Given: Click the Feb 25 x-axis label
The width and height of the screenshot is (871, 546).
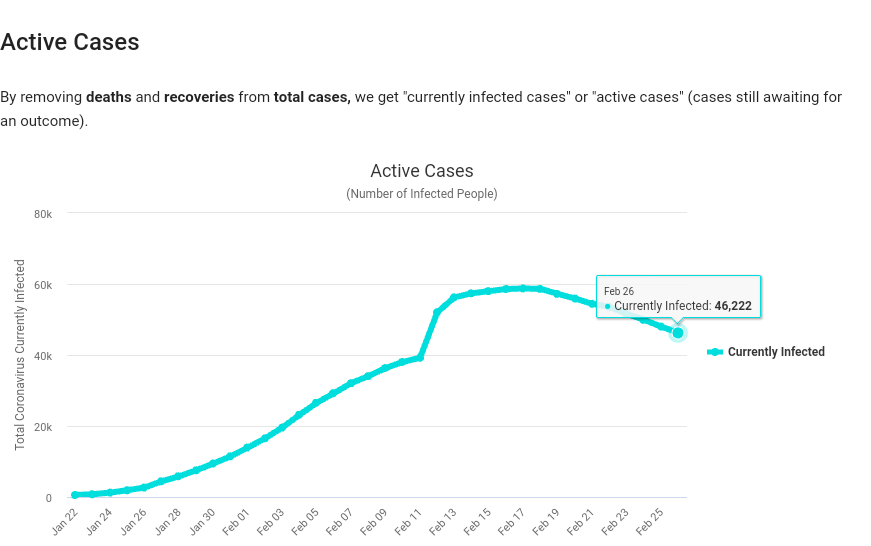Looking at the screenshot, I should coord(649,522).
